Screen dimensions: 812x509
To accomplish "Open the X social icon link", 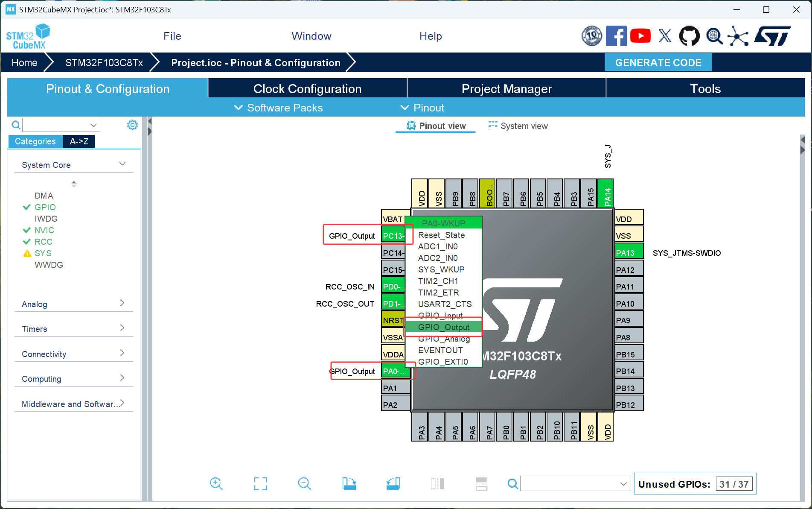I will coord(665,36).
